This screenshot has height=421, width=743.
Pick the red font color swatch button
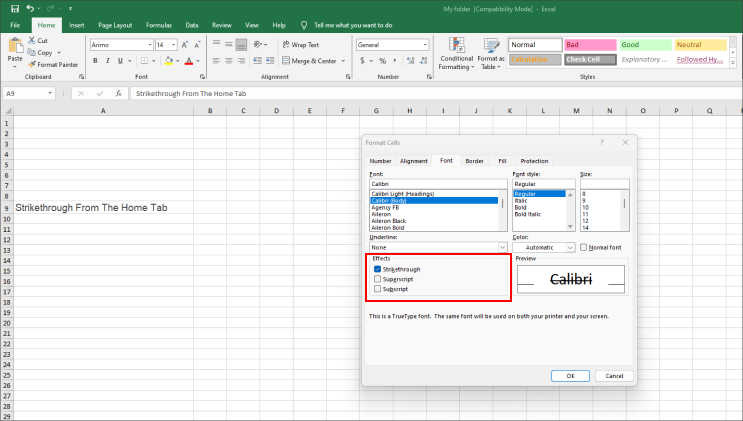click(189, 61)
